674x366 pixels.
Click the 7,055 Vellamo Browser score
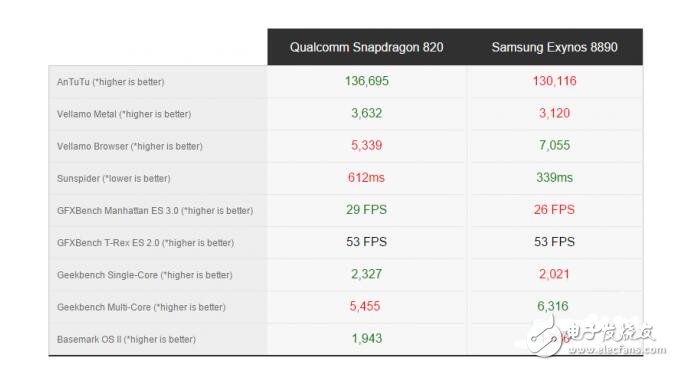[555, 145]
